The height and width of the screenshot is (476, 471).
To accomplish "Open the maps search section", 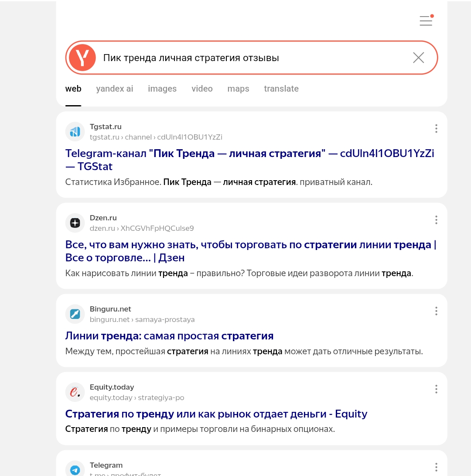I will pyautogui.click(x=238, y=89).
